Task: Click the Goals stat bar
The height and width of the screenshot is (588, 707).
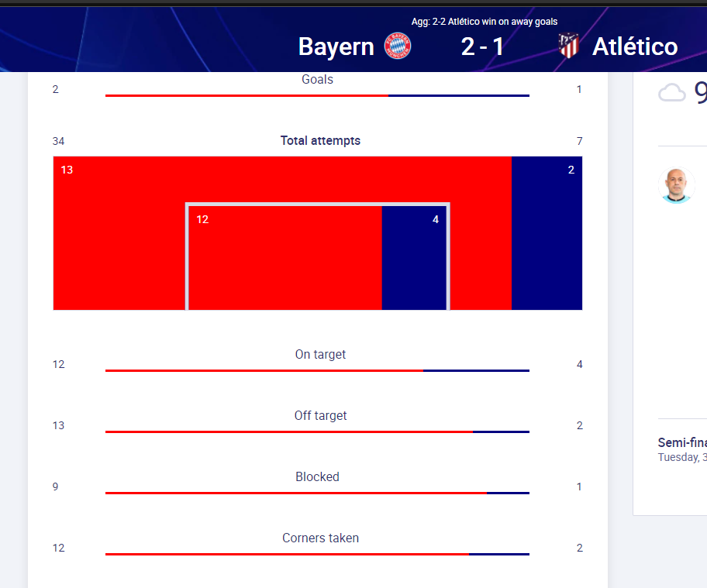Action: [317, 95]
